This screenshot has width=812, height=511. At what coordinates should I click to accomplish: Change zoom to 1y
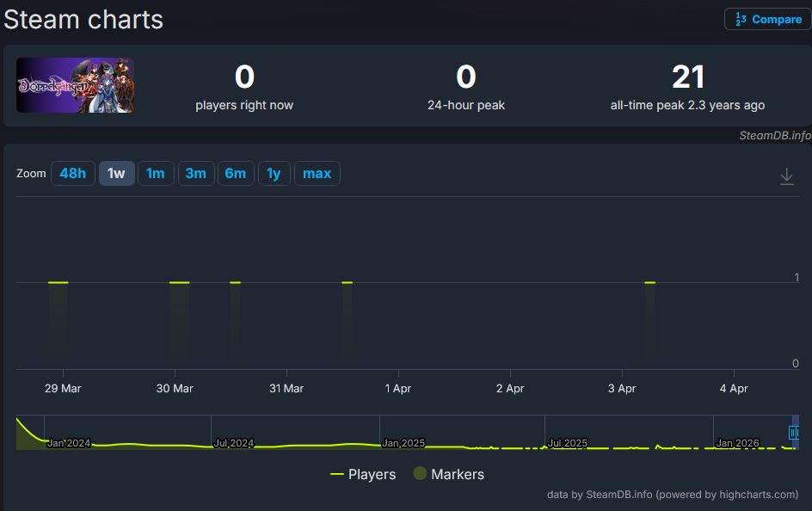coord(274,174)
